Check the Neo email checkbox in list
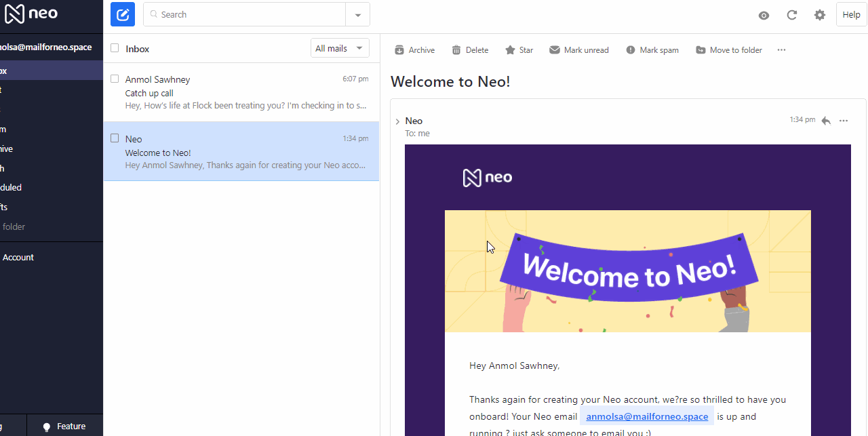 point(115,138)
